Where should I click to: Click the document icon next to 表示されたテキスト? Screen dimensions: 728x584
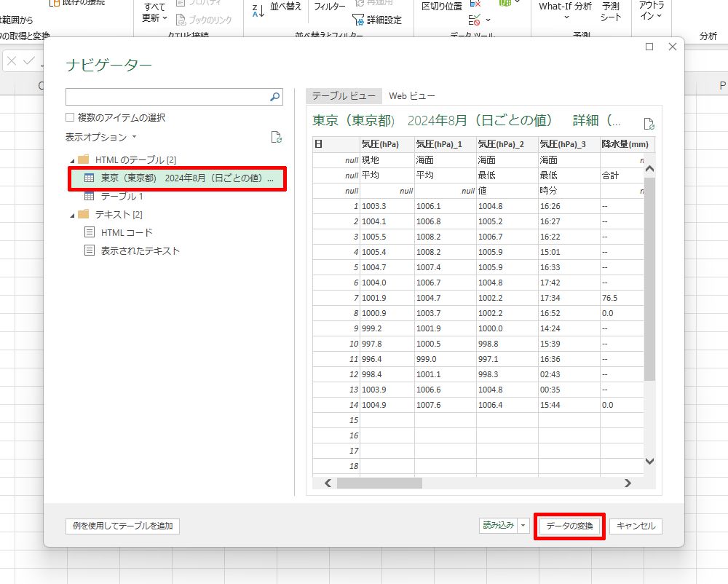click(89, 250)
